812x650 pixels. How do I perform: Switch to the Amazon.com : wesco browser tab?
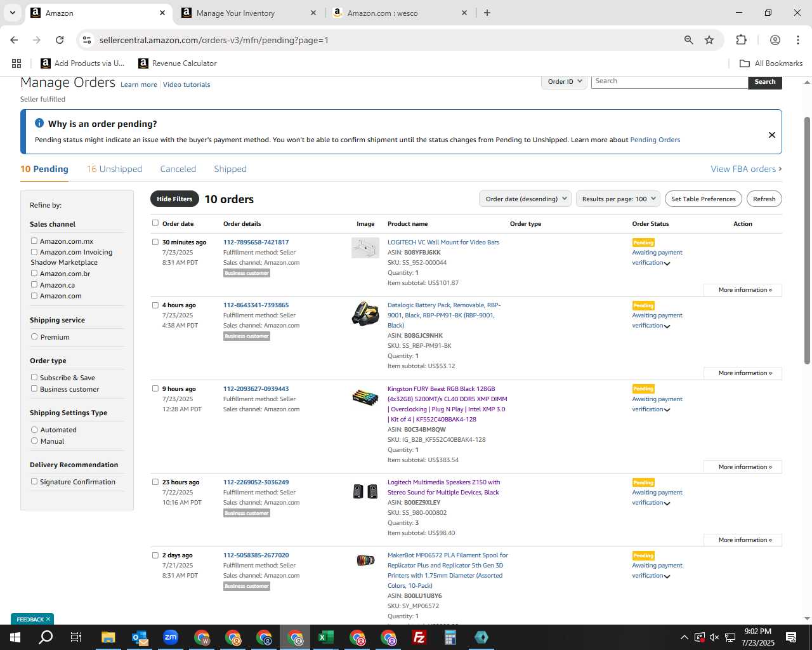(398, 13)
